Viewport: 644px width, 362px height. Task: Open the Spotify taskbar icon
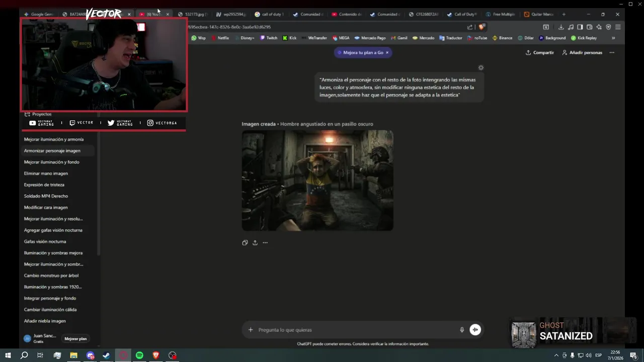pyautogui.click(x=139, y=355)
